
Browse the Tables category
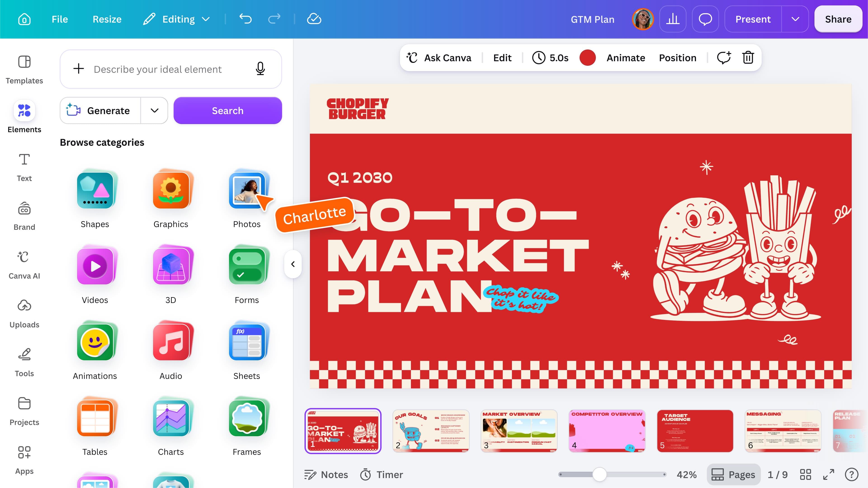[x=95, y=426]
